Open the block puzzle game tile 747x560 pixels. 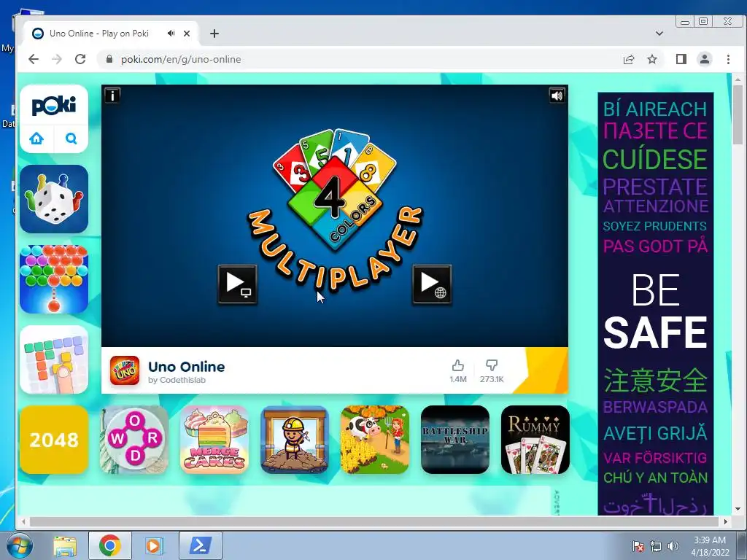54,359
